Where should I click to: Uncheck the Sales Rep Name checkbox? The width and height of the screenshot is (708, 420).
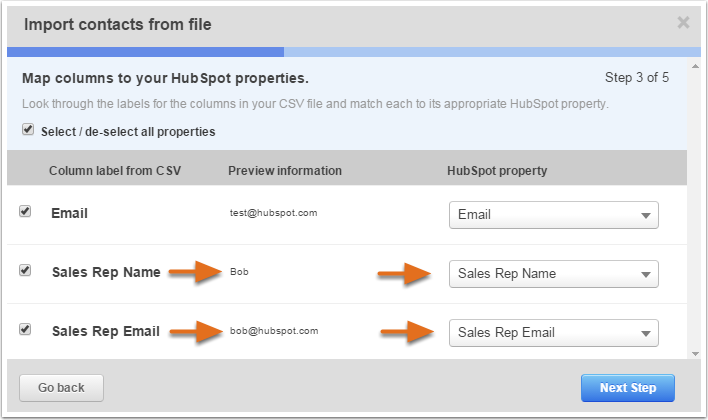(x=25, y=271)
